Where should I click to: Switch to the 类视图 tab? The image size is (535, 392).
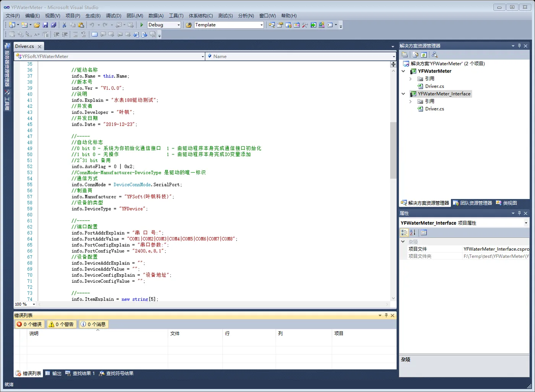click(506, 203)
